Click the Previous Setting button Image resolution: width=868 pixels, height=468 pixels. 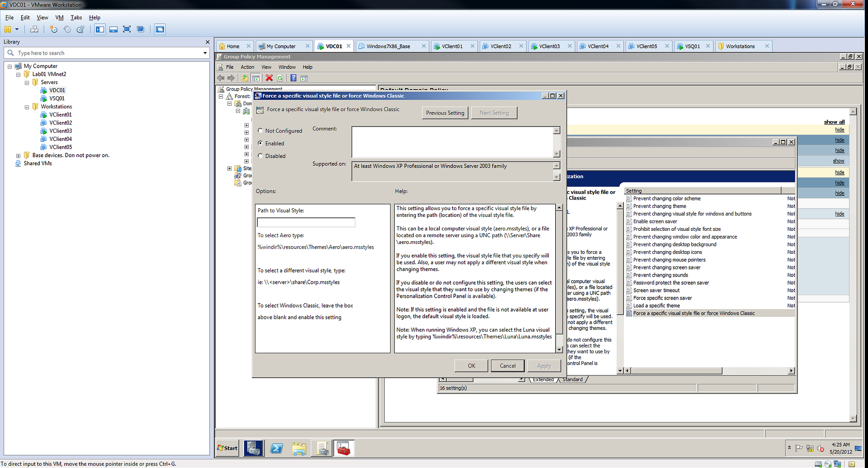(445, 113)
